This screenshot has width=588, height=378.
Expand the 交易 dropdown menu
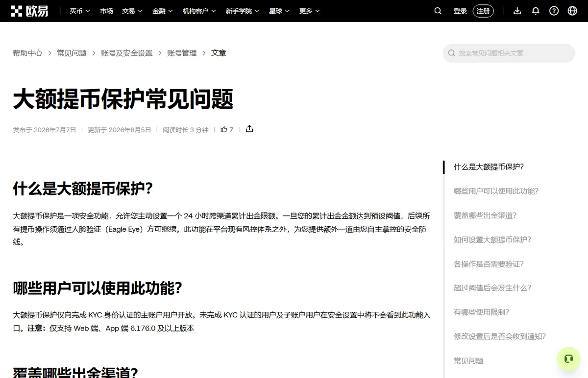coord(132,11)
